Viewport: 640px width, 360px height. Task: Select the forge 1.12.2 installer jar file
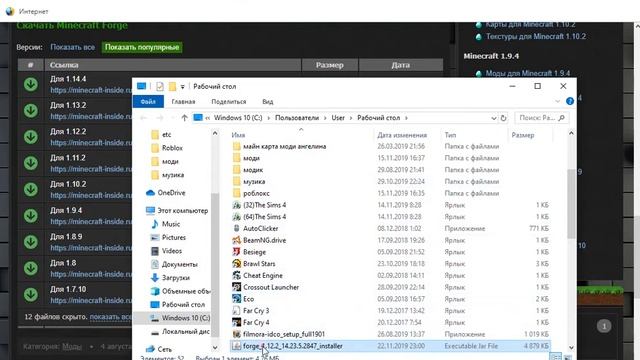click(390, 346)
